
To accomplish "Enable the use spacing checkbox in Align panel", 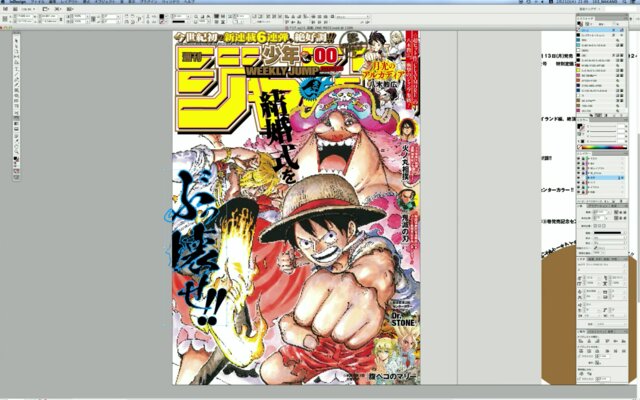I will pos(580,356).
